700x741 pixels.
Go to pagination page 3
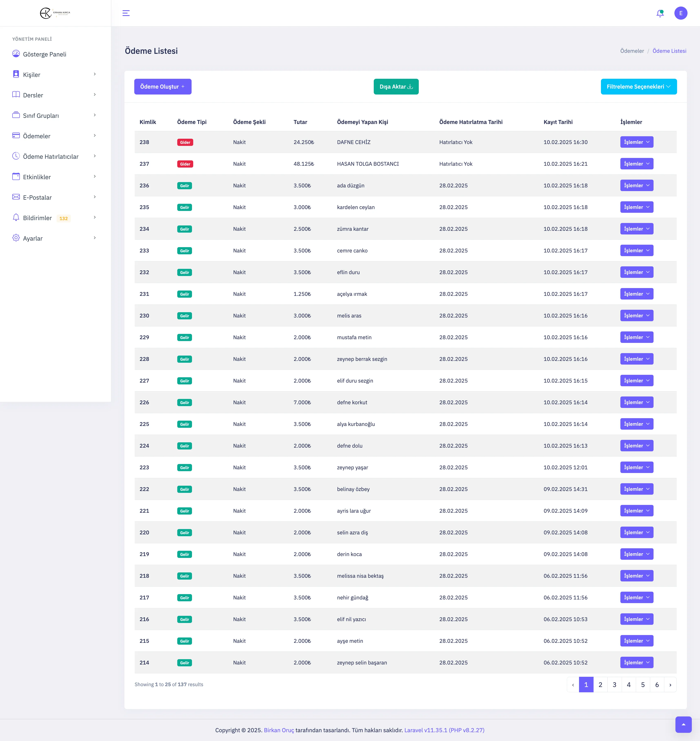pos(615,685)
